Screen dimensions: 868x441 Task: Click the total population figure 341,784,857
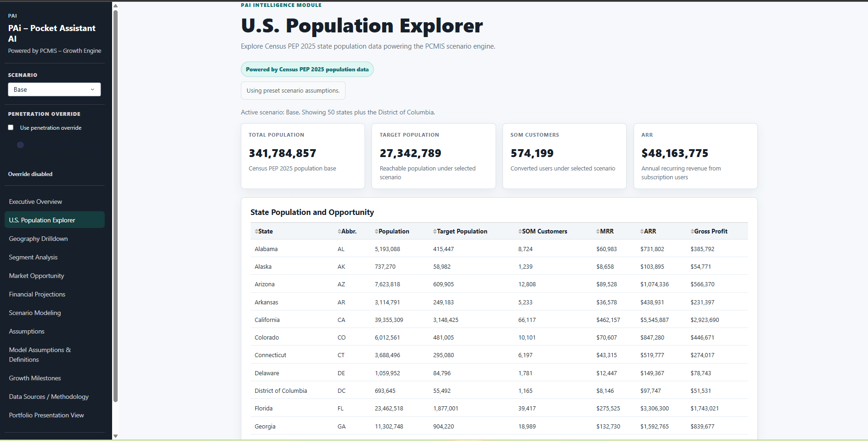283,153
